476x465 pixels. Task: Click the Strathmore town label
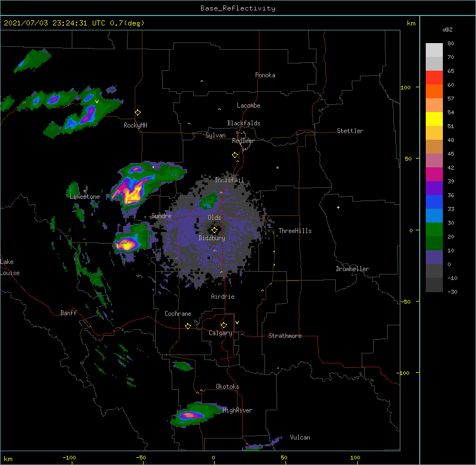click(285, 336)
